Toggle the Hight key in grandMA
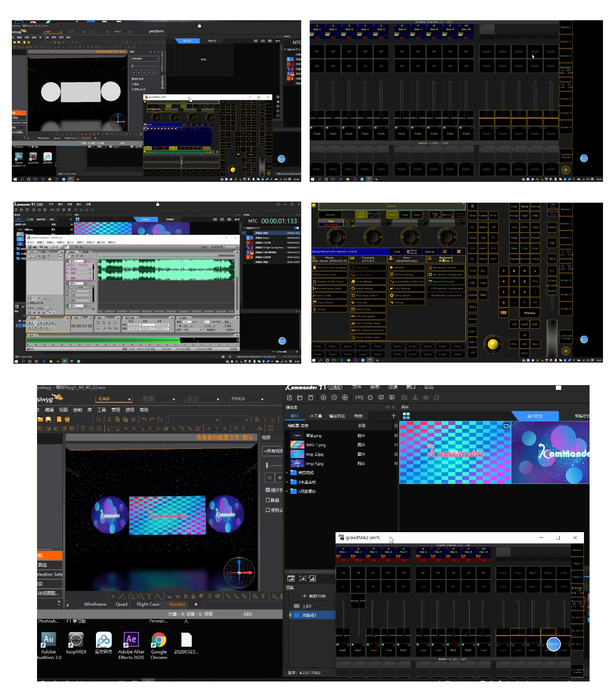The image size is (612, 700). (524, 324)
